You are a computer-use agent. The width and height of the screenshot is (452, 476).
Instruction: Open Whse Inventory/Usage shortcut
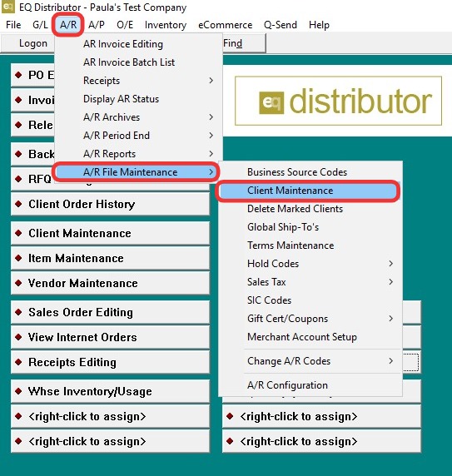[x=110, y=391]
